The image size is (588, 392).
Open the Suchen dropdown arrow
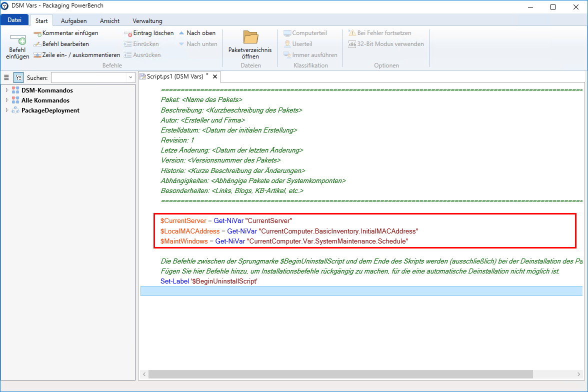[130, 77]
